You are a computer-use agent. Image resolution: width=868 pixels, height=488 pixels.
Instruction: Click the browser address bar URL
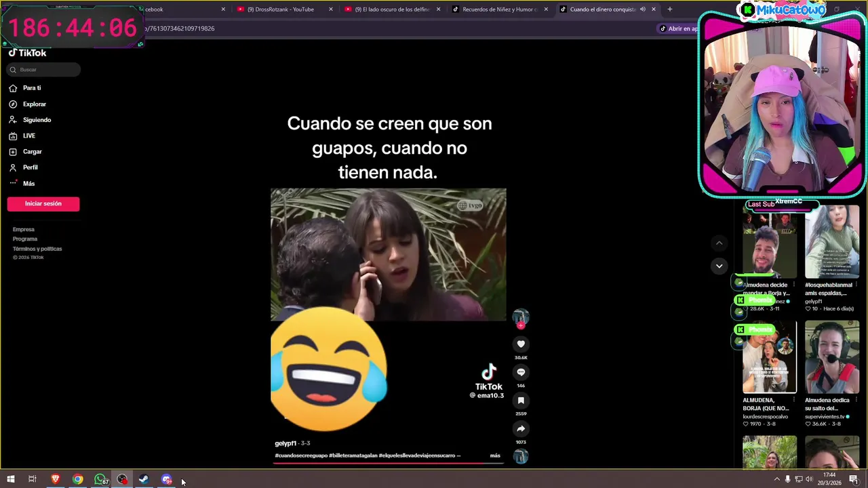[181, 28]
